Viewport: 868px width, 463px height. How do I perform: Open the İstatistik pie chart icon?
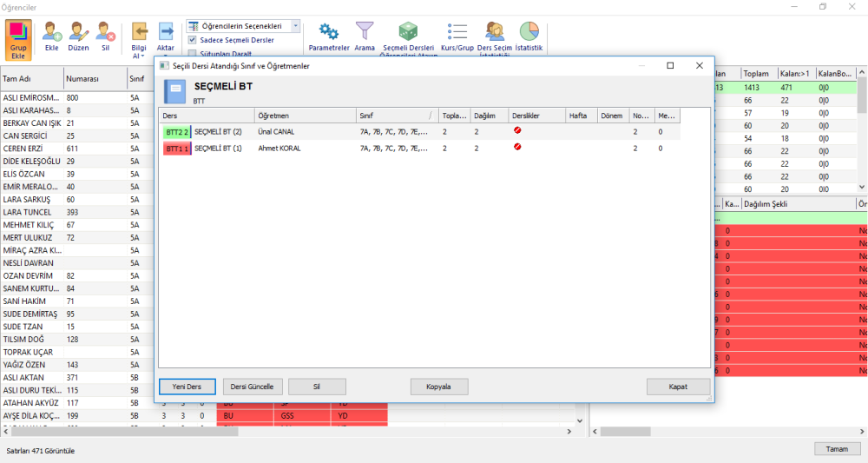pyautogui.click(x=529, y=31)
